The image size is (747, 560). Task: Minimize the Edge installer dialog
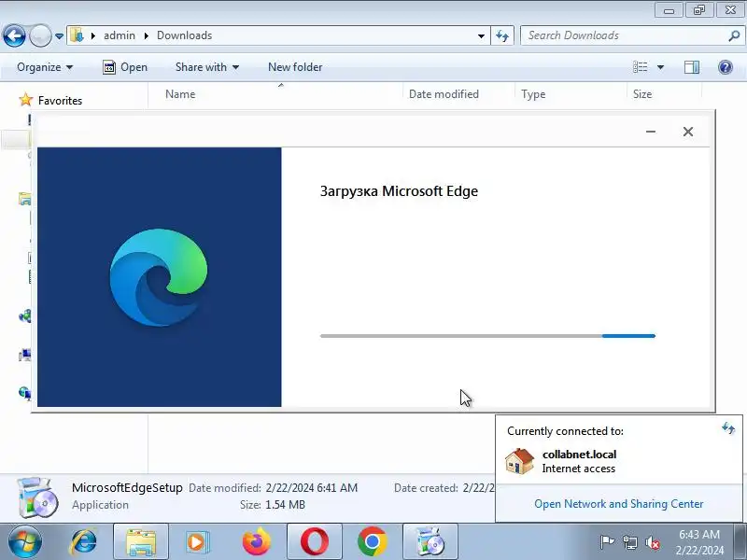click(x=650, y=132)
